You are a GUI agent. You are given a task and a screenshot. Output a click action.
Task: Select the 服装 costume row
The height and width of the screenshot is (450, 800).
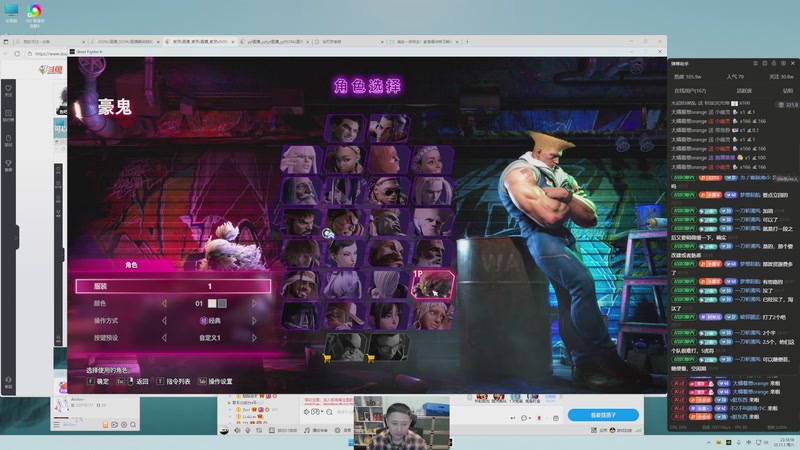[x=173, y=286]
